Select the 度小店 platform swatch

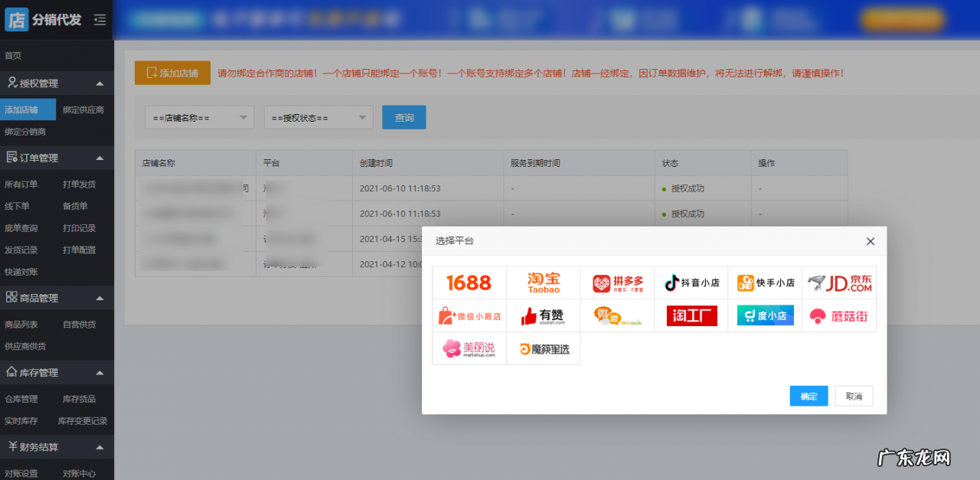[x=765, y=315]
